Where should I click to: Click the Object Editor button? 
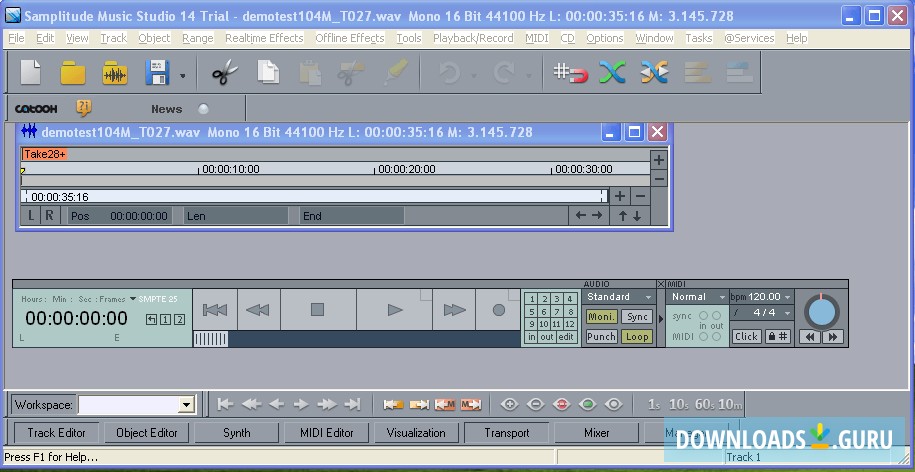(146, 433)
